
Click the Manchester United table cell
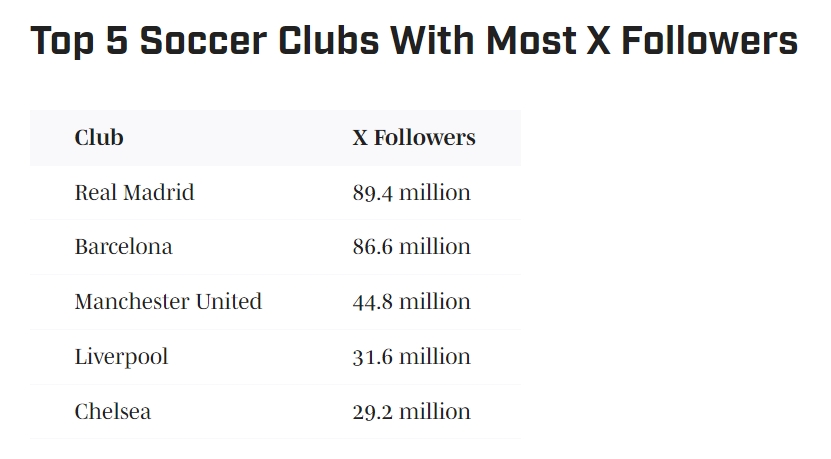[168, 302]
